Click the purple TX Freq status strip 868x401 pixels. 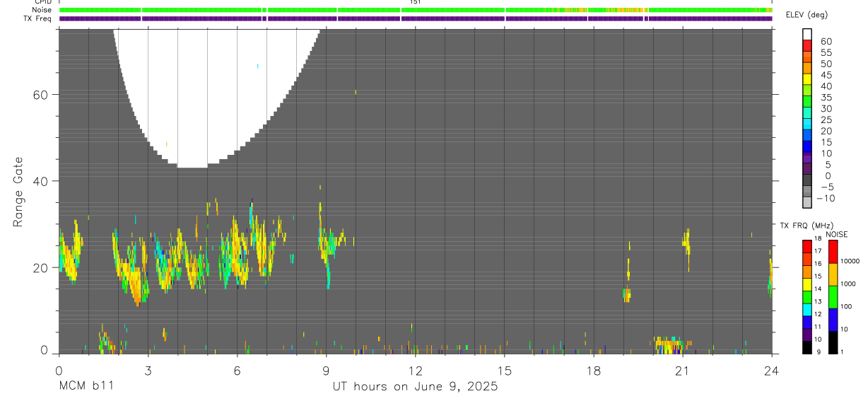point(416,18)
